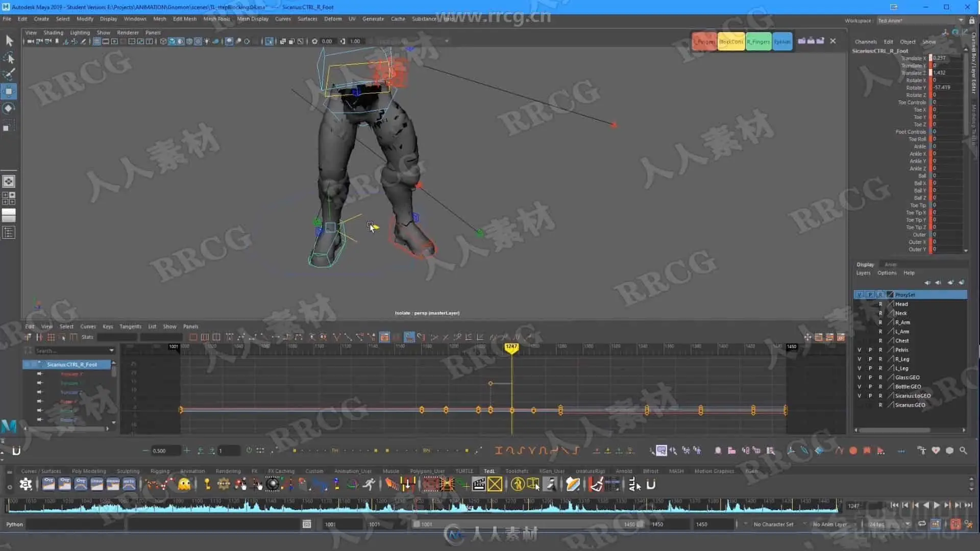Toggle the V box of ProxySet layer
The width and height of the screenshot is (980, 551).
pos(860,295)
